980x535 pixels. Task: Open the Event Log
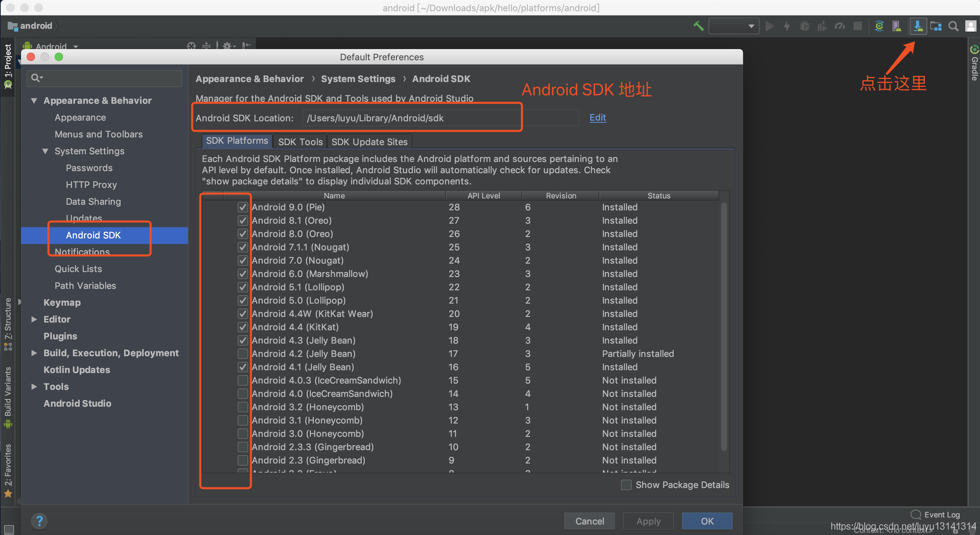935,514
